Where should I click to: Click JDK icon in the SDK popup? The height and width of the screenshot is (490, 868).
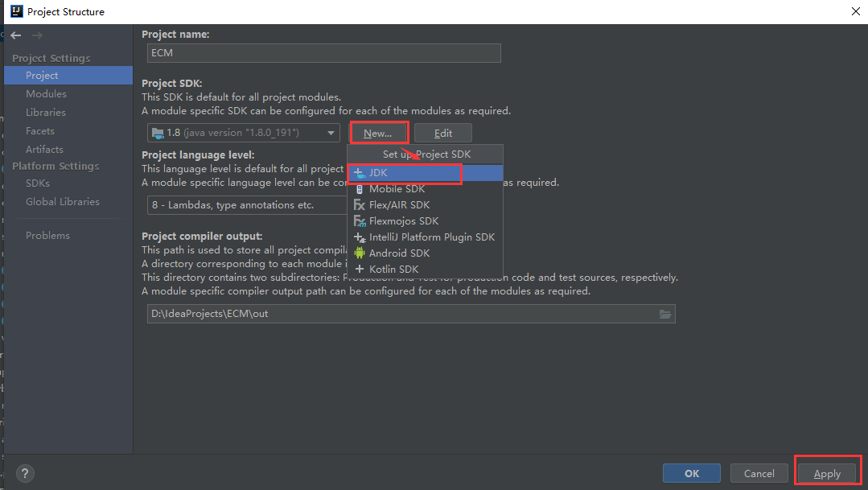360,173
